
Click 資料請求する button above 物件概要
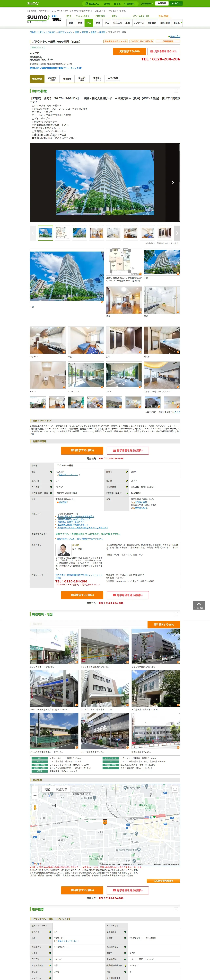pos(82,890)
